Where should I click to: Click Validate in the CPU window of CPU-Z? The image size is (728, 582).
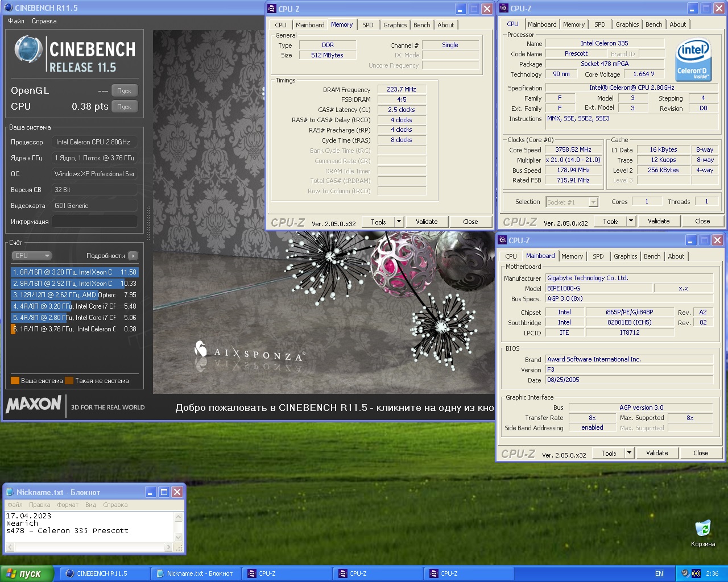coord(659,221)
